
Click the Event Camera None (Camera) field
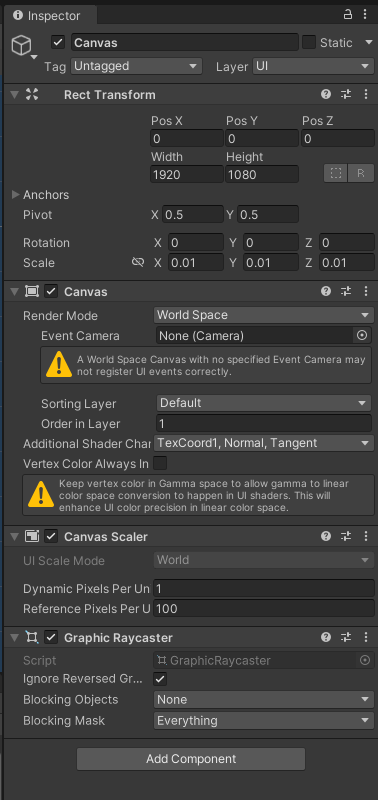point(255,335)
